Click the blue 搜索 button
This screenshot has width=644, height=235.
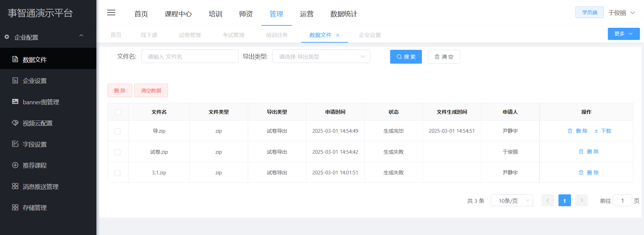406,57
